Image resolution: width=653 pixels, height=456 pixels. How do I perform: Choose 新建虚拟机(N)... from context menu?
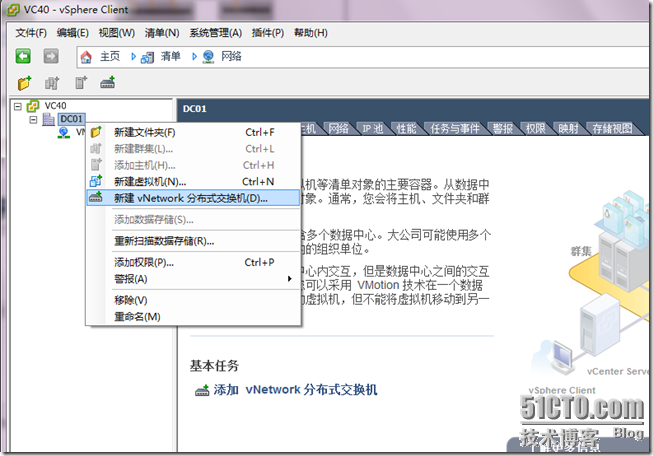point(193,182)
